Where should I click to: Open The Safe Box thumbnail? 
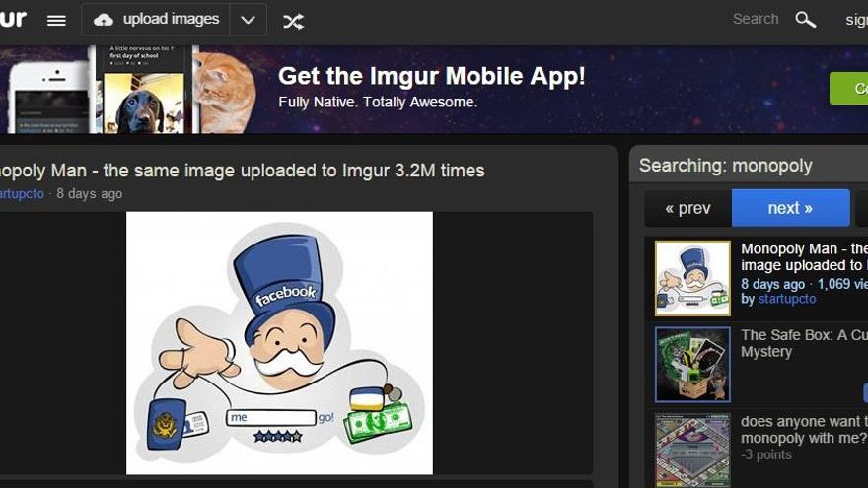pos(692,364)
